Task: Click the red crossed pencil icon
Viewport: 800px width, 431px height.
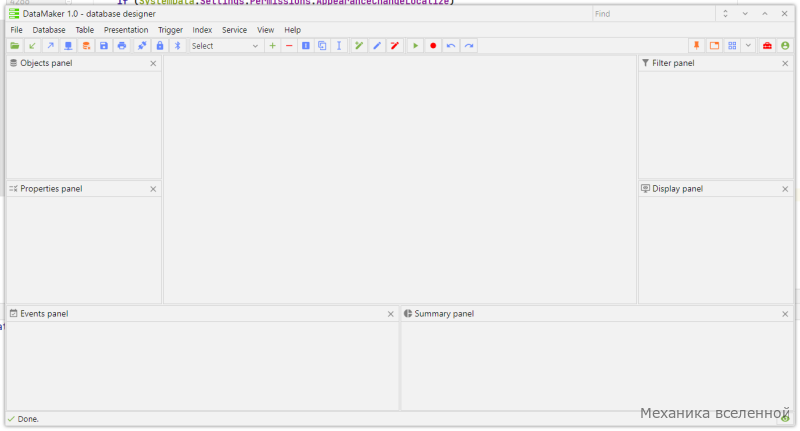Action: coord(394,46)
